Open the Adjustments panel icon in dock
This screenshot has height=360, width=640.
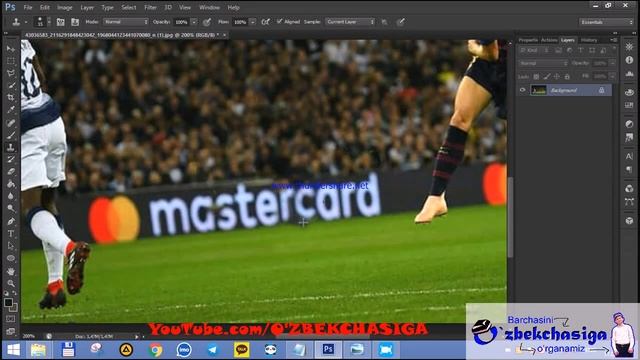coord(629,124)
